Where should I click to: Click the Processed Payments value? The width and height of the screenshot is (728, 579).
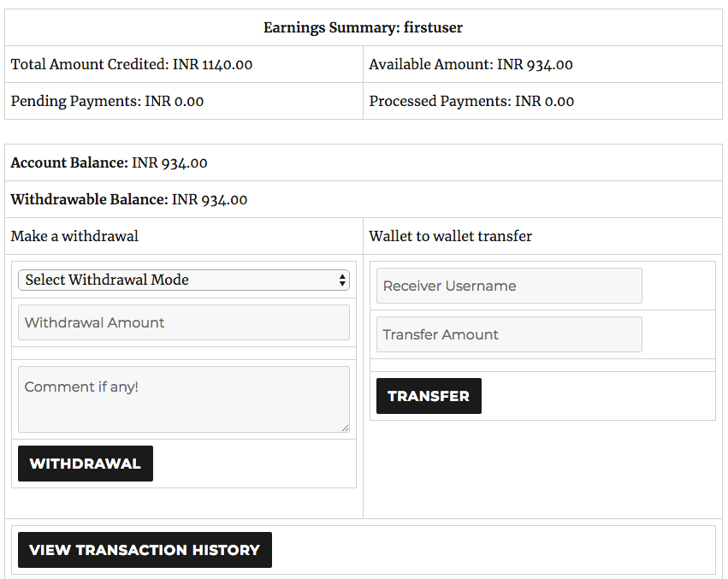coord(545,101)
